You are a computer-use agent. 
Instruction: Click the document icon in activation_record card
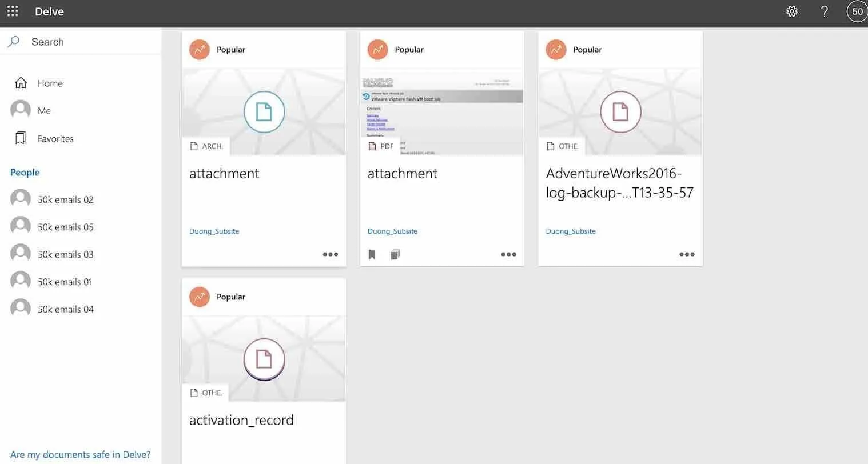[x=264, y=359]
